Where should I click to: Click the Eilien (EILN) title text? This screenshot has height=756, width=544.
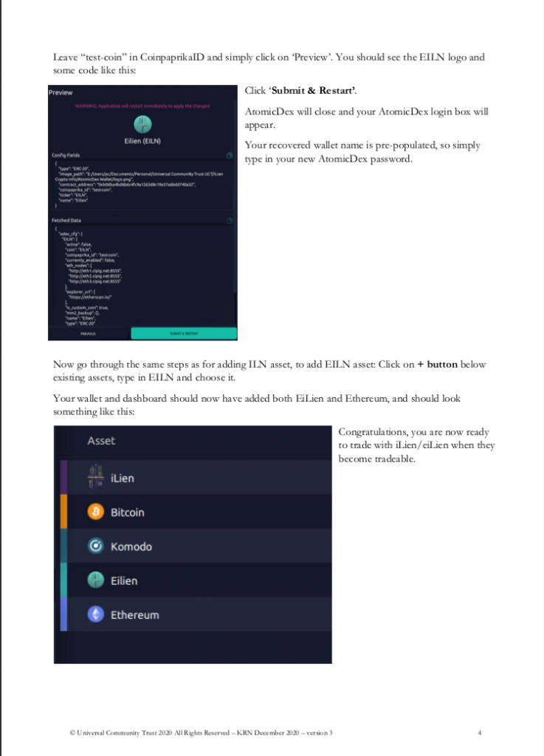(142, 140)
